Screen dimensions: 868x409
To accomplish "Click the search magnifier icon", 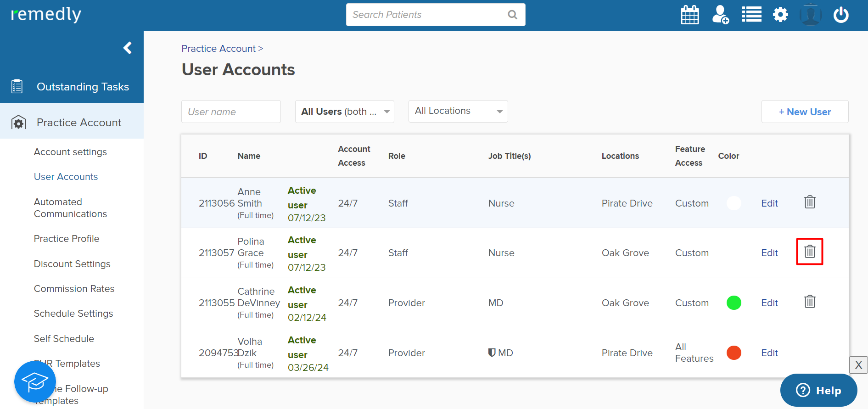I will tap(513, 15).
